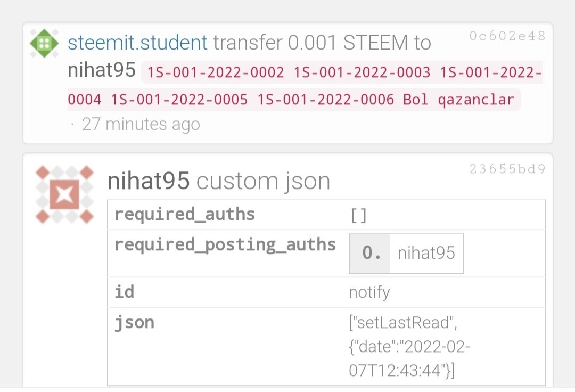This screenshot has width=575, height=392.
Task: Click nihat95 entry in posting auths list
Action: coord(426,253)
